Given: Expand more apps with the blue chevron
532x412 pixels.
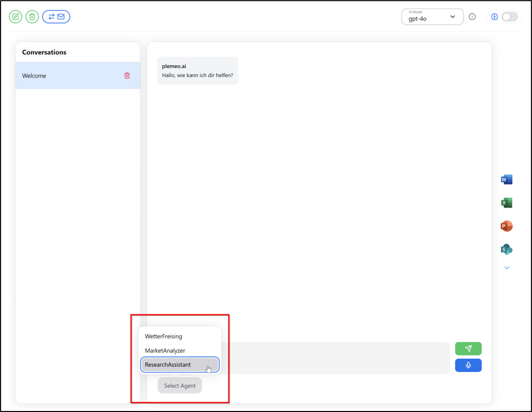Looking at the screenshot, I should (506, 268).
